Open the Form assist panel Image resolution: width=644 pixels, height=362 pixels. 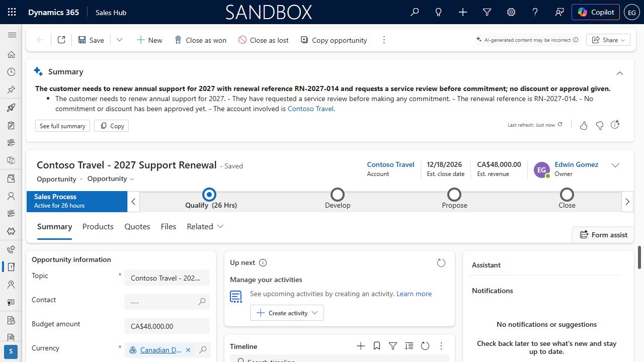(603, 234)
